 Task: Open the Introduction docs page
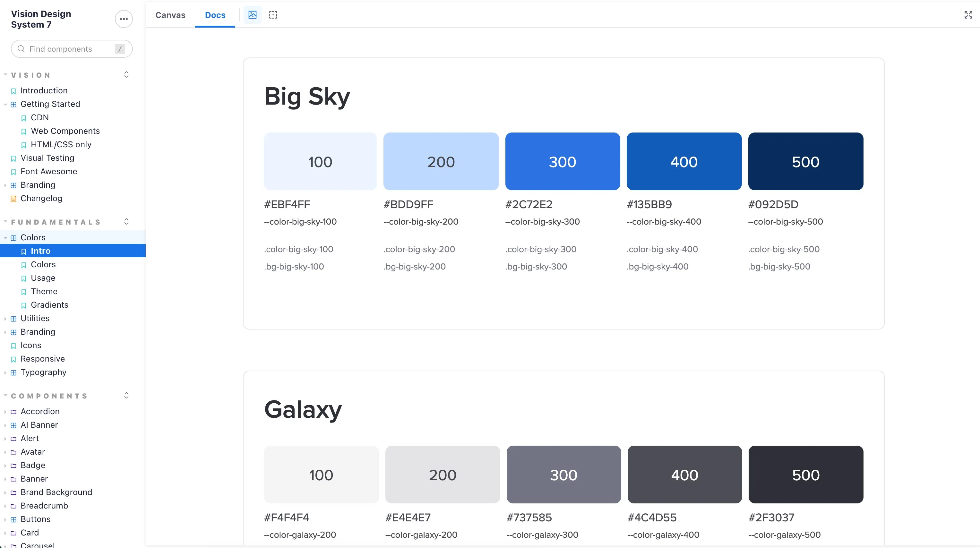(x=44, y=90)
